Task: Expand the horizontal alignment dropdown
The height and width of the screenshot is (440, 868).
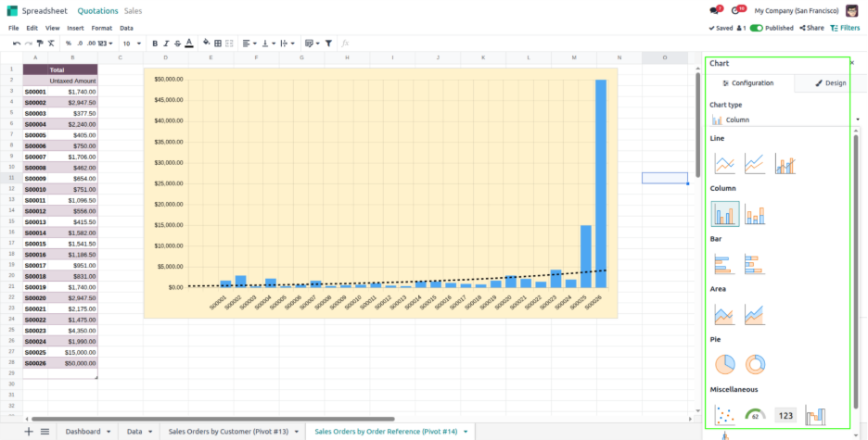Action: point(249,44)
